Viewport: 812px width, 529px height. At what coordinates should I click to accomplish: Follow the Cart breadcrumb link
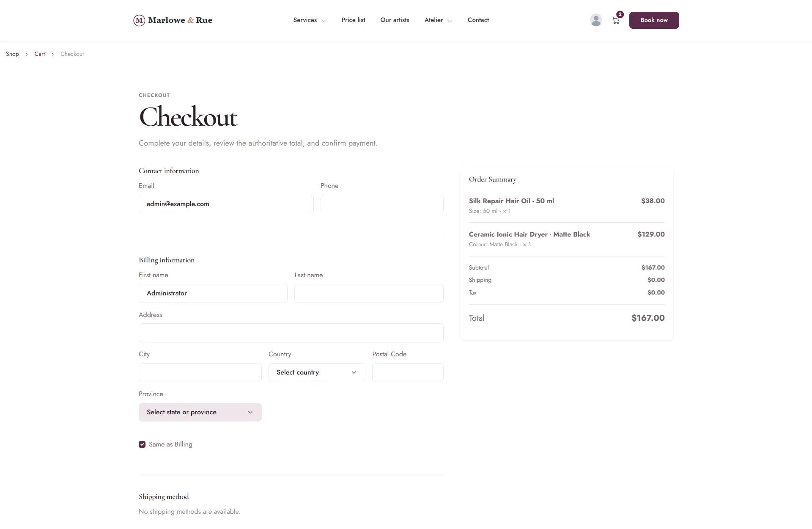coord(39,54)
